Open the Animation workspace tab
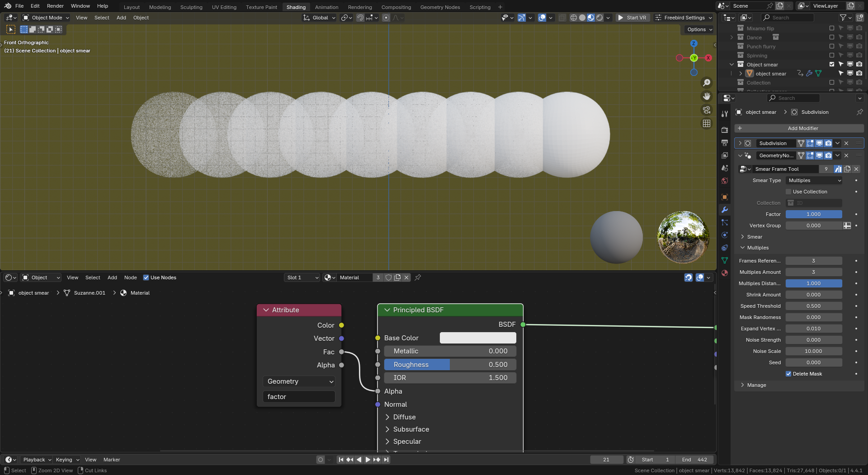The width and height of the screenshot is (868, 475). click(326, 7)
